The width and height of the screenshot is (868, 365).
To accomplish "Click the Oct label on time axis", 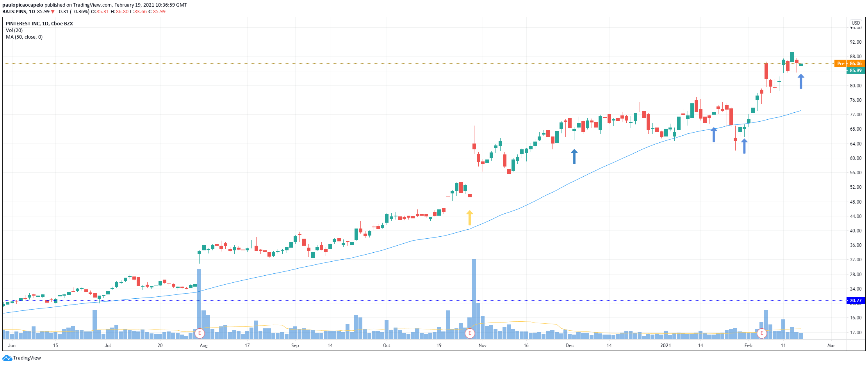I will (x=387, y=346).
